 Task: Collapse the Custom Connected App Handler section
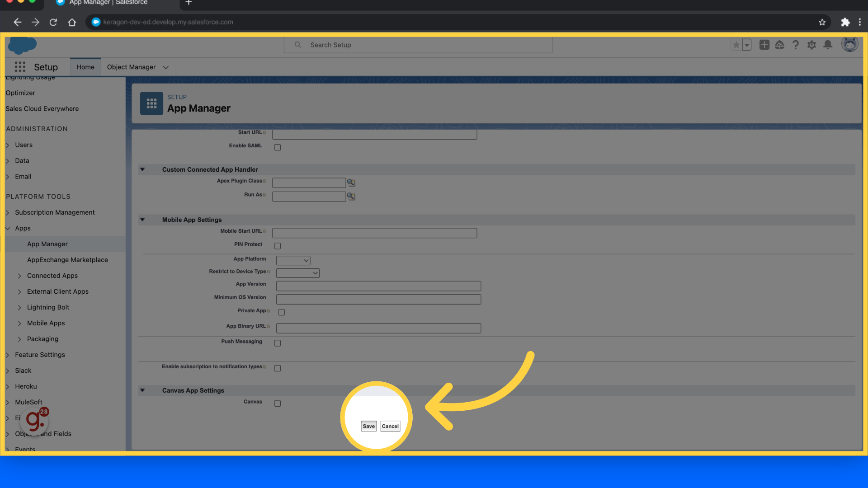(142, 169)
